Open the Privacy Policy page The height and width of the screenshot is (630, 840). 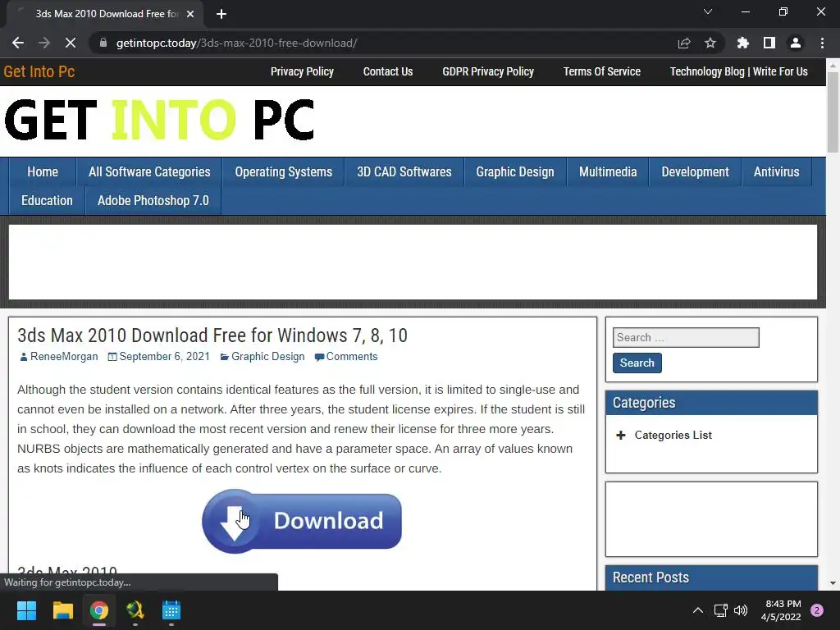[x=302, y=71]
